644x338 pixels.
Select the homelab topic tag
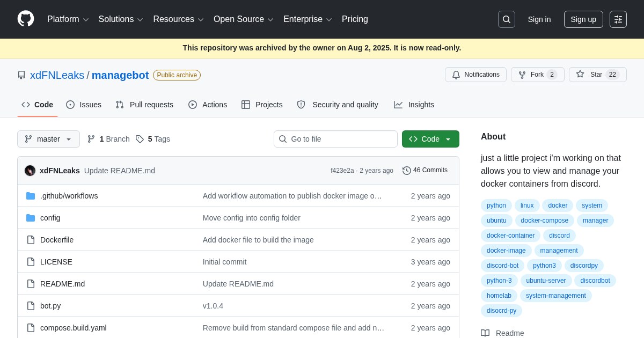(499, 296)
